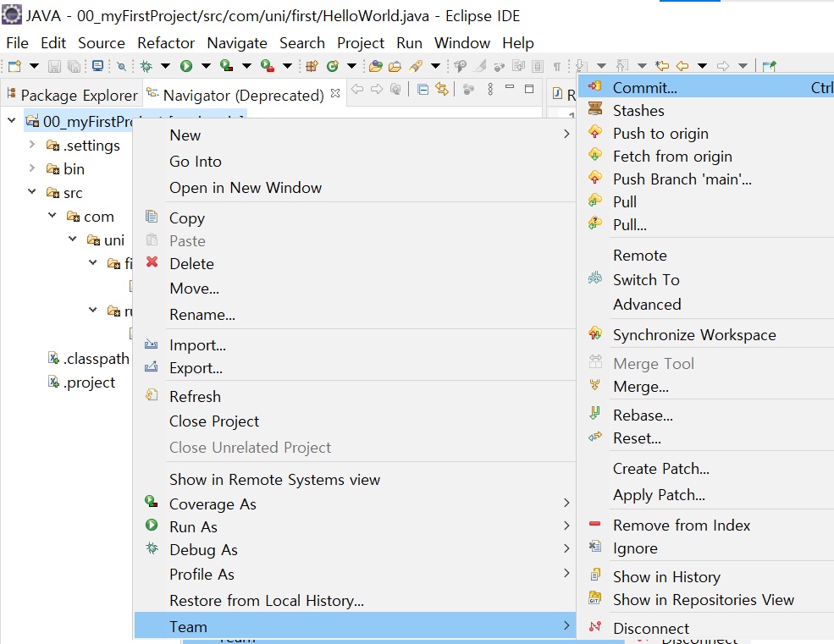The image size is (834, 644).
Task: Click Collapse All in Navigator toolbar
Action: (423, 90)
